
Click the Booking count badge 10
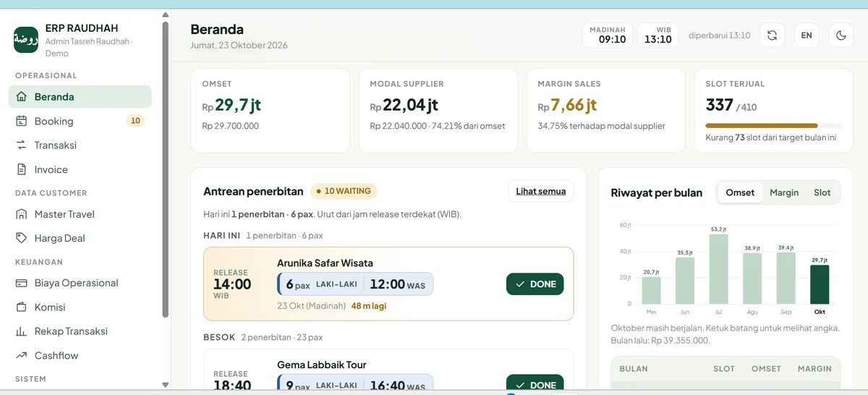pyautogui.click(x=135, y=121)
